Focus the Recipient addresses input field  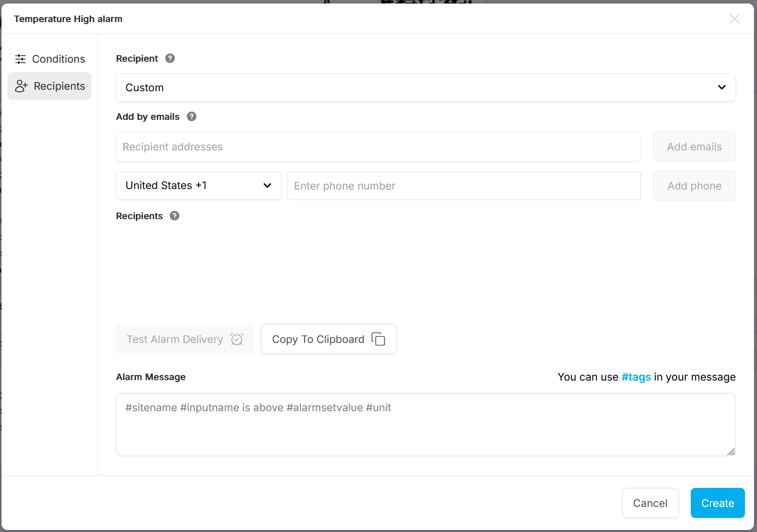378,147
